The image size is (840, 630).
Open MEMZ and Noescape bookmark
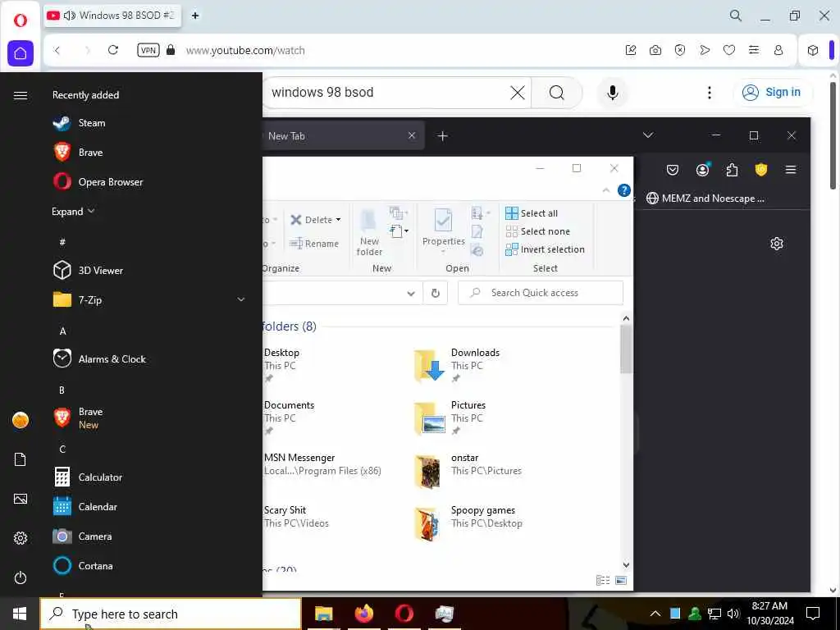[705, 199]
